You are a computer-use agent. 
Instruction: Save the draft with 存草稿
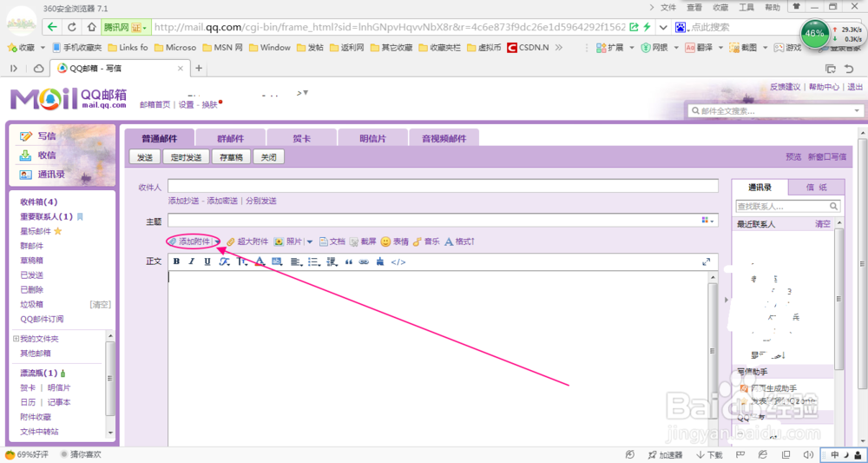231,157
